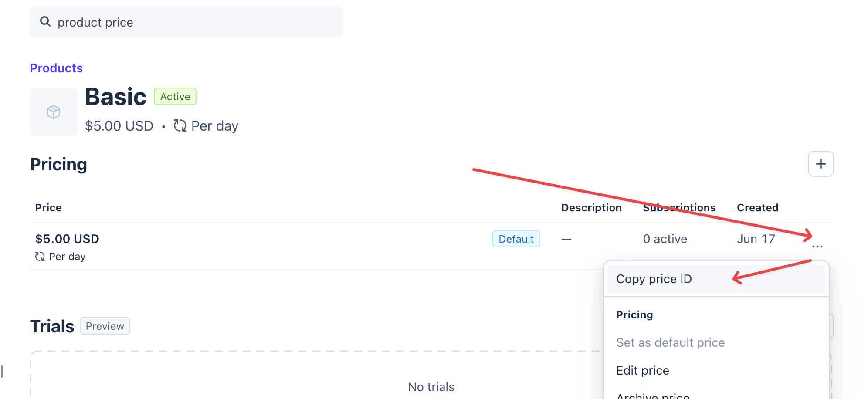Click the Subscriptions column header
Screen dimensions: 868x399
pyautogui.click(x=679, y=208)
